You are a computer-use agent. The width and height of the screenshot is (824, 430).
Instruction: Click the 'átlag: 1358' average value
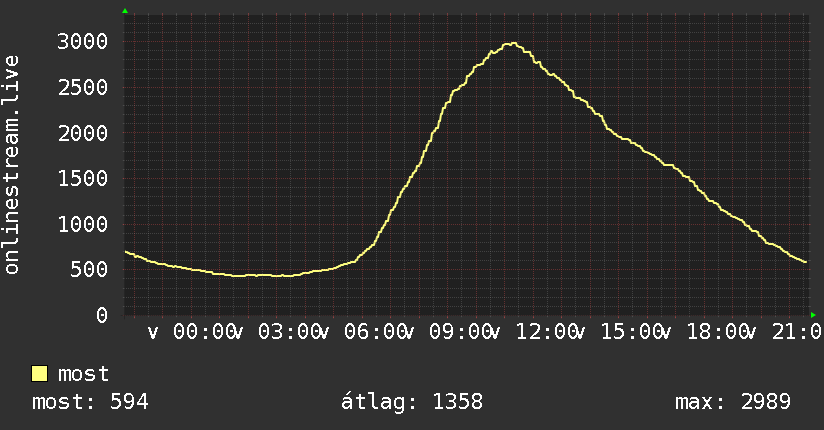tap(411, 402)
